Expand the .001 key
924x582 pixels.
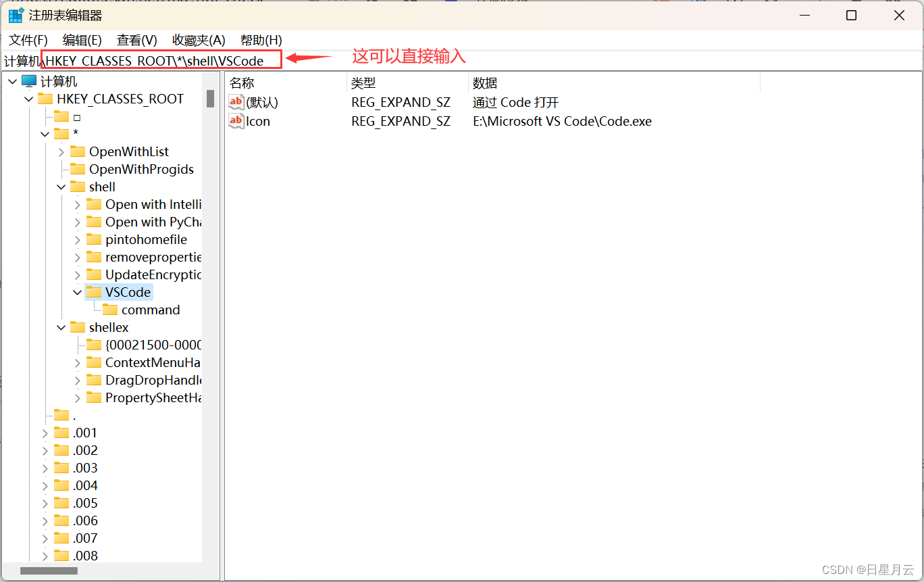pos(45,433)
